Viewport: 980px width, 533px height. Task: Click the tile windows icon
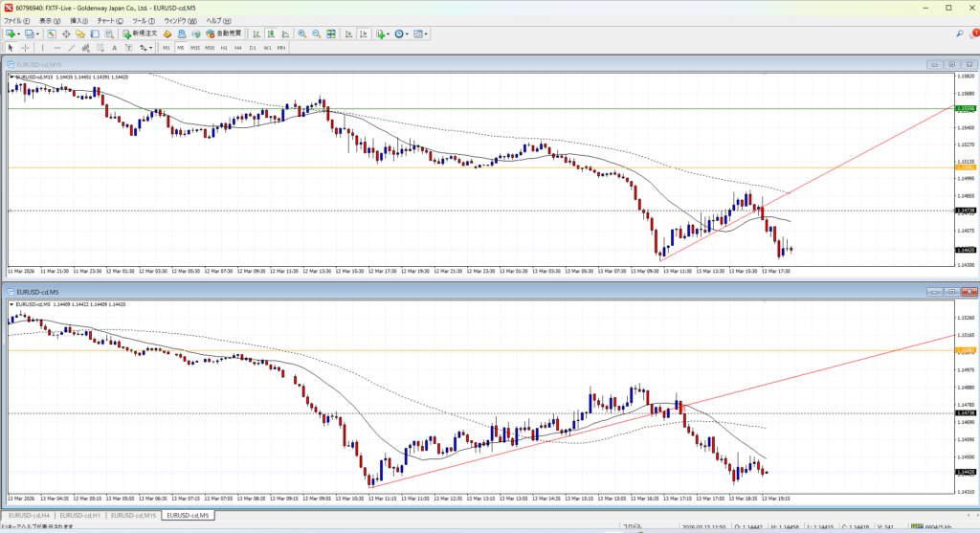click(332, 34)
